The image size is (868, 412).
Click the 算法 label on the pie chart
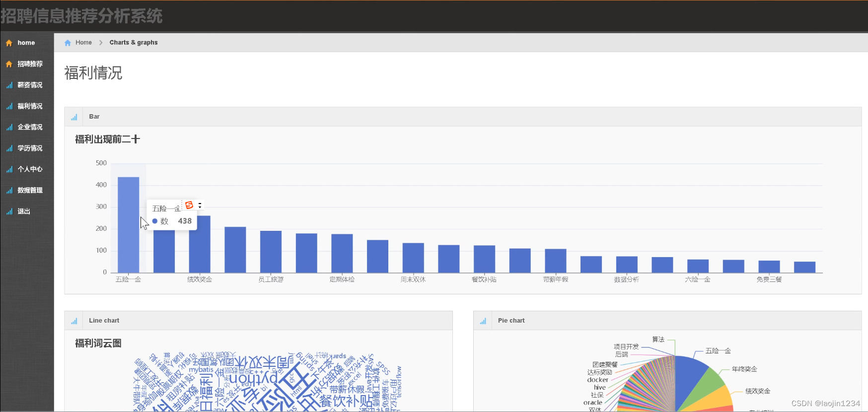(658, 340)
